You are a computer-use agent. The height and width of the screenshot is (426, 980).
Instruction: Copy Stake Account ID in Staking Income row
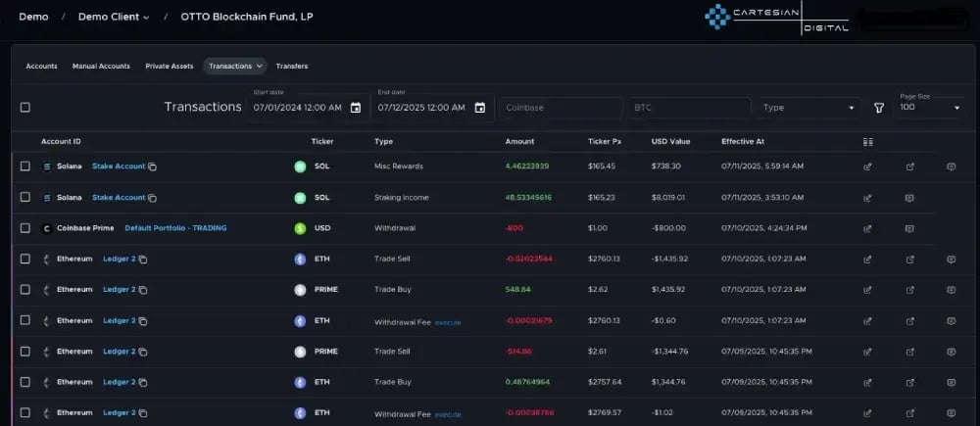(153, 198)
